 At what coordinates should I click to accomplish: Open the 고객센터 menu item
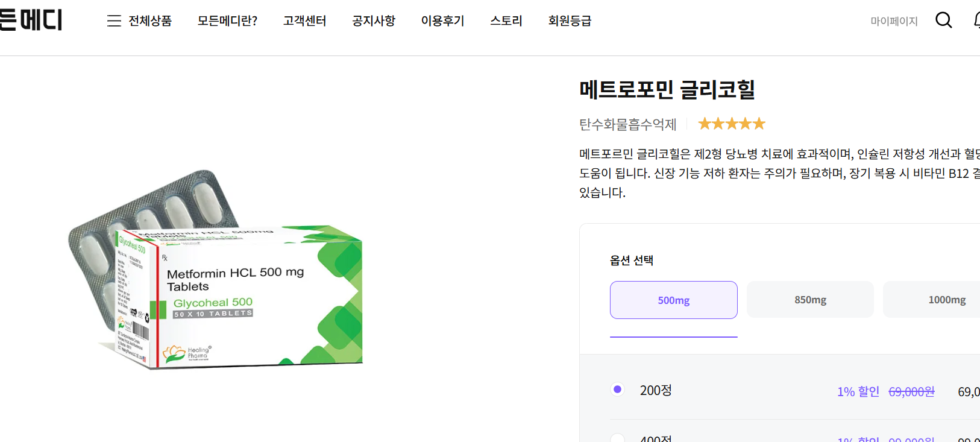pyautogui.click(x=305, y=21)
